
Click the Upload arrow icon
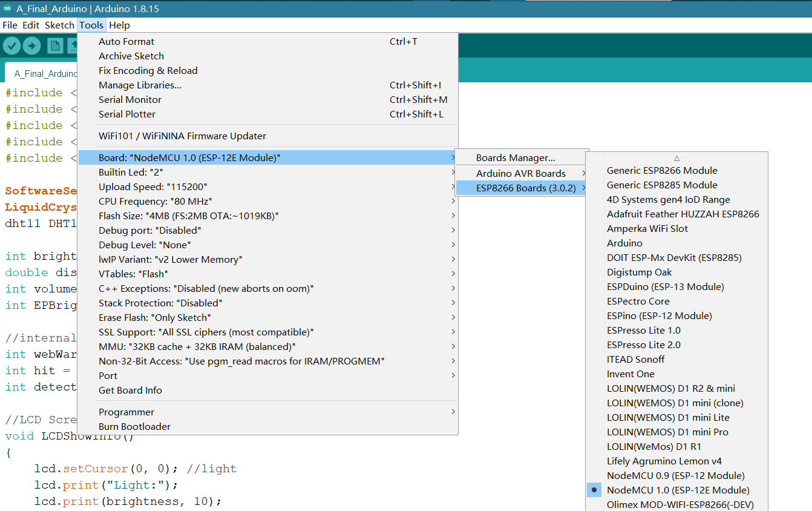tap(31, 46)
